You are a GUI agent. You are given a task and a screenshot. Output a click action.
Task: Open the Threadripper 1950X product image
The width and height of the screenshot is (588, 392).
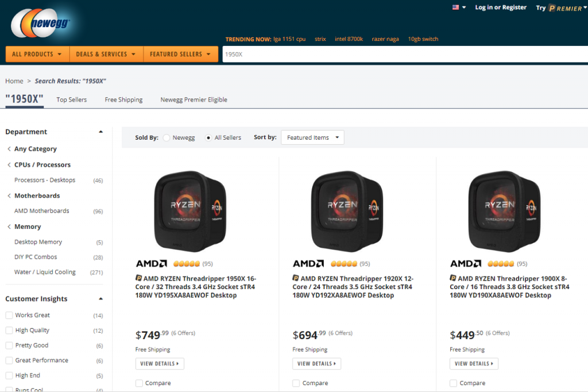[x=191, y=211]
